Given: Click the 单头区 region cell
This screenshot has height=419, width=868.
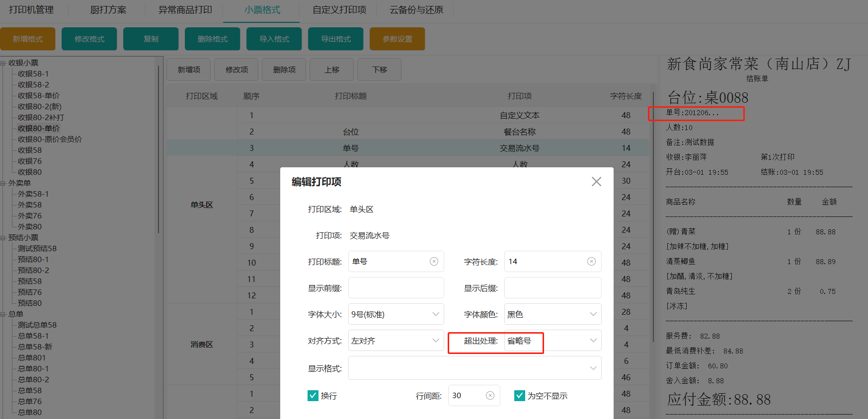Looking at the screenshot, I should (x=202, y=205).
